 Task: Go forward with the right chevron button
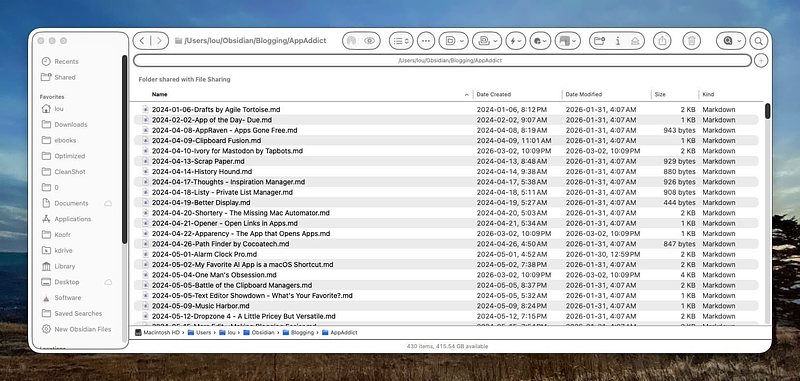pos(159,41)
